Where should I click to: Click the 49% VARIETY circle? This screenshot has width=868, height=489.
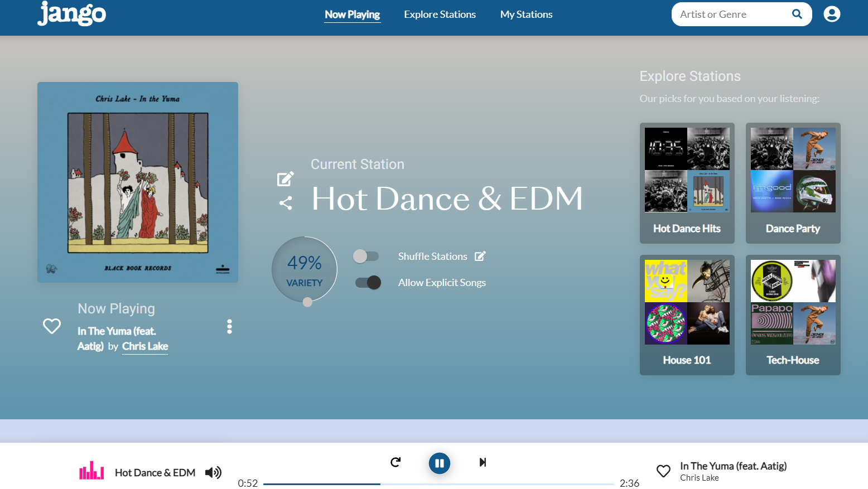click(x=305, y=270)
